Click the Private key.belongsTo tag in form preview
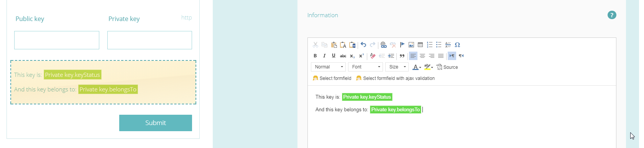 pos(108,89)
